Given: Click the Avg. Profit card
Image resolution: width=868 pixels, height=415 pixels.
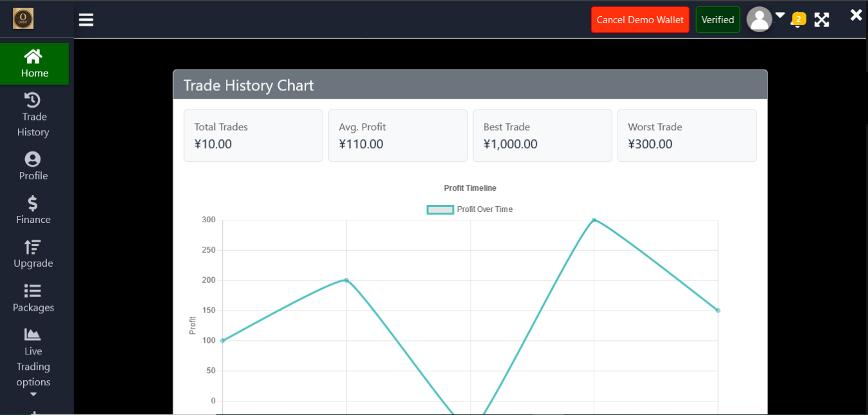Looking at the screenshot, I should click(398, 135).
